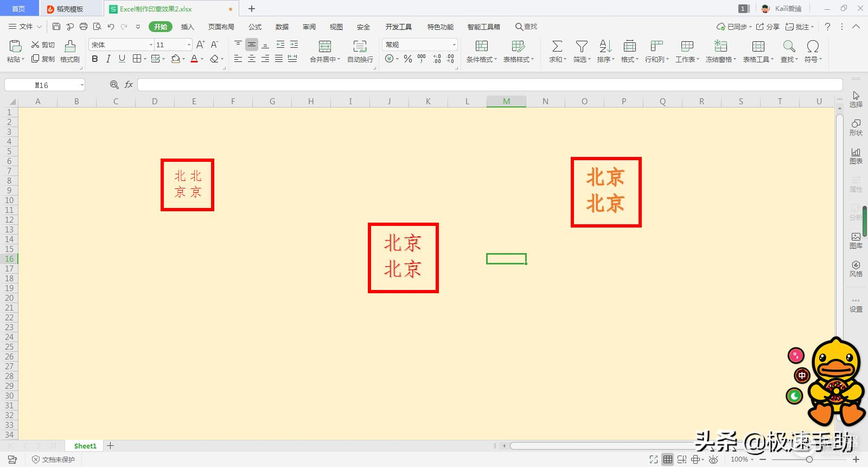Click into the formula bar input
Image resolution: width=868 pixels, height=467 pixels.
(x=490, y=85)
